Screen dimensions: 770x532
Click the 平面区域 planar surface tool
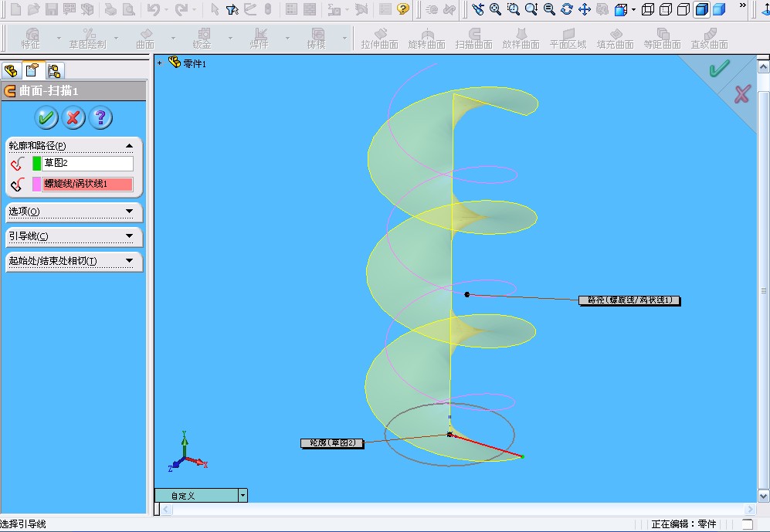pyautogui.click(x=568, y=39)
